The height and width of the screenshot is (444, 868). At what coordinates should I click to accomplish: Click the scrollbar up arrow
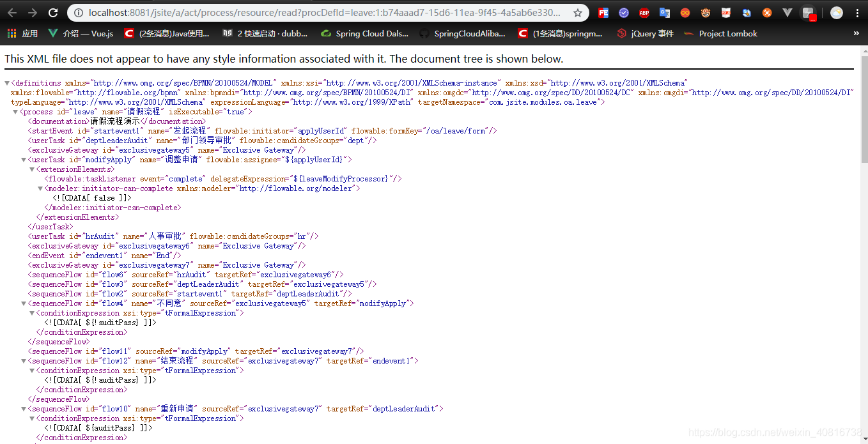click(x=864, y=50)
